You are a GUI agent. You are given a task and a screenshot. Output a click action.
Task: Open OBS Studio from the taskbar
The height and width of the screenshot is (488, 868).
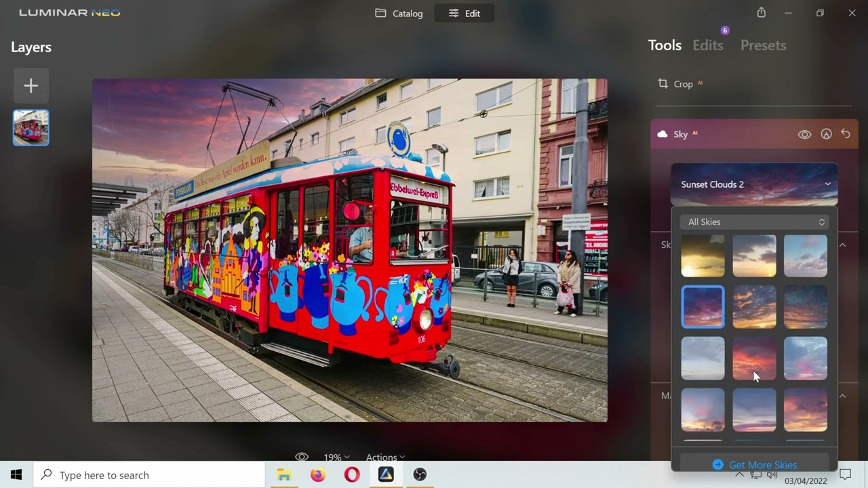(x=420, y=475)
